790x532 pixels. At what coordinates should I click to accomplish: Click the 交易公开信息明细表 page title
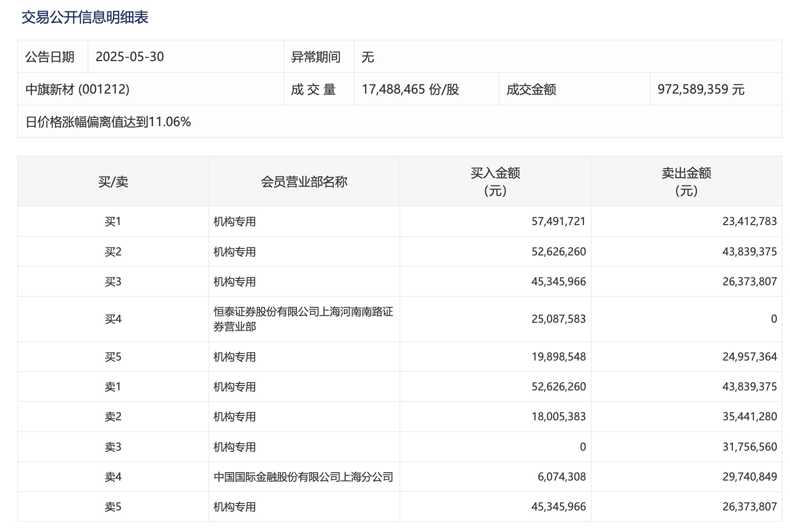[85, 18]
